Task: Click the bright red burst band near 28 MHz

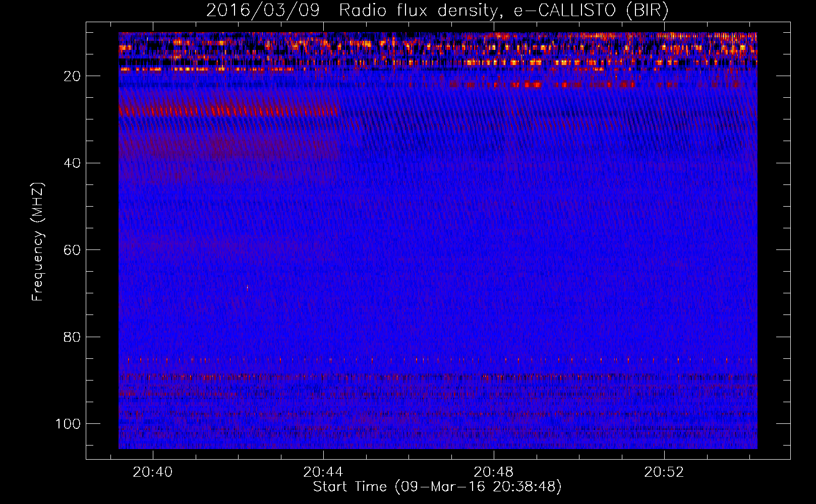Action: 229,110
